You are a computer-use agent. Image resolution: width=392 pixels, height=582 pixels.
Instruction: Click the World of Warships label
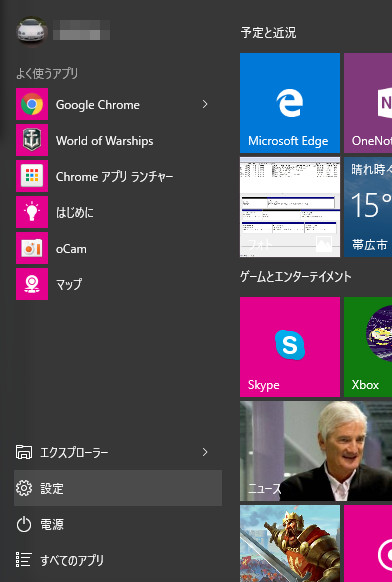pos(104,141)
